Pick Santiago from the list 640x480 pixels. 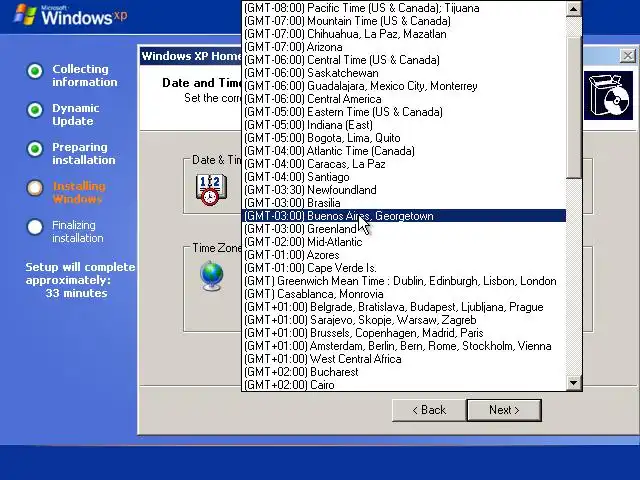404,177
